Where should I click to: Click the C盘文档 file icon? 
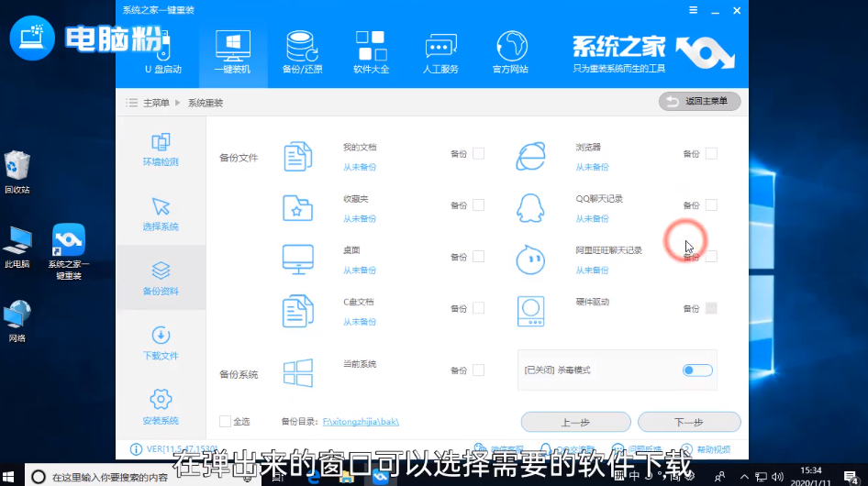tap(298, 311)
